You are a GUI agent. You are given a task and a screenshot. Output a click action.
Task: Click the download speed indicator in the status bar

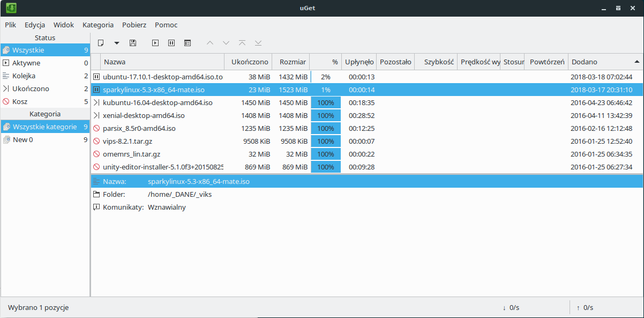pyautogui.click(x=511, y=308)
